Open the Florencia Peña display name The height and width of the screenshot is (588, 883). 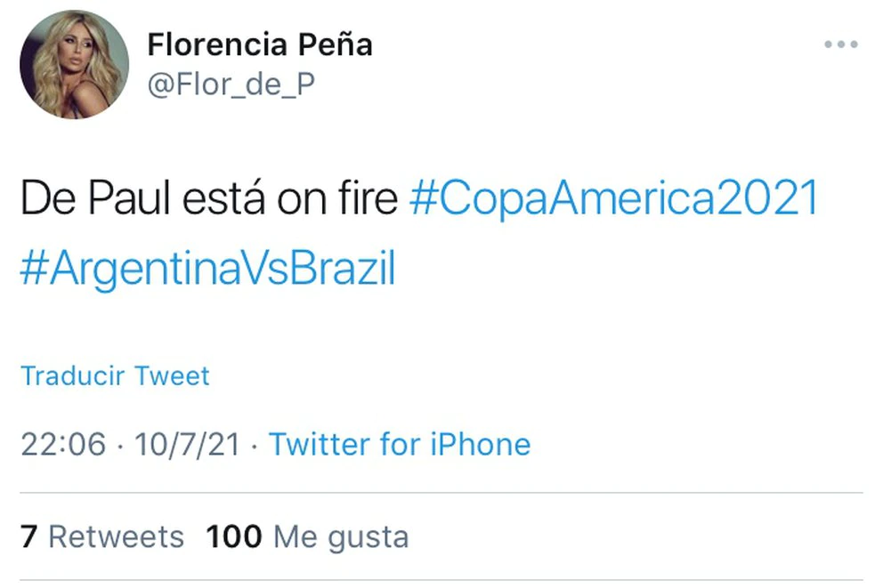pos(260,43)
